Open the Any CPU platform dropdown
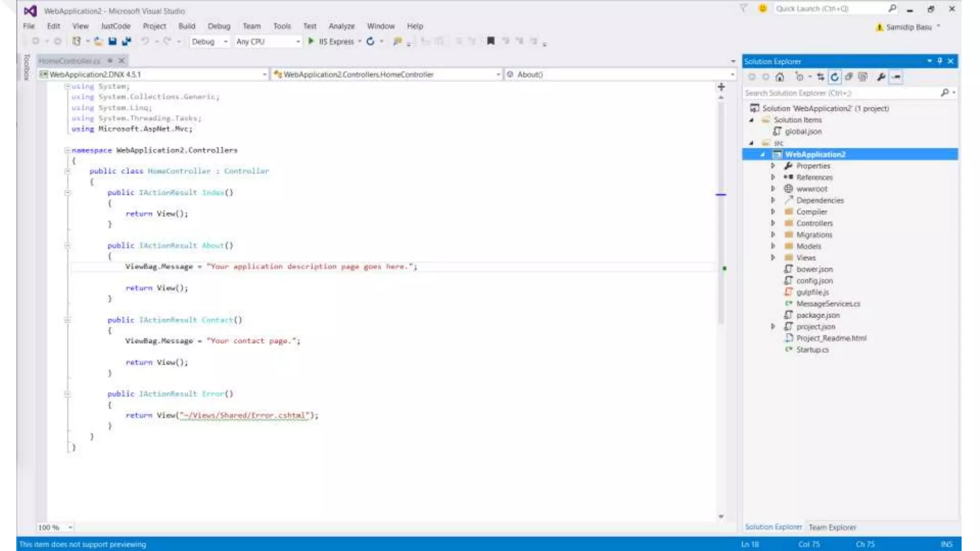The width and height of the screenshot is (980, 551). [298, 42]
